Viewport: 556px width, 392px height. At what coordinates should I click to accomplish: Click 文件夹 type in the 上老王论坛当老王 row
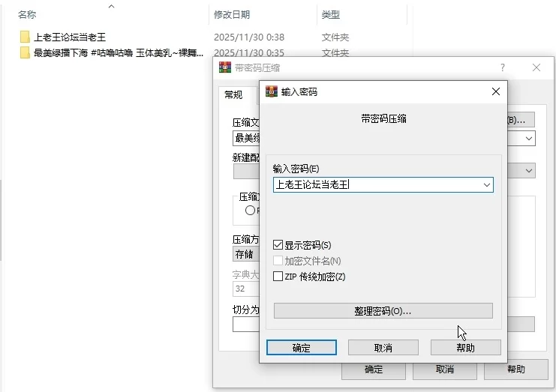335,37
